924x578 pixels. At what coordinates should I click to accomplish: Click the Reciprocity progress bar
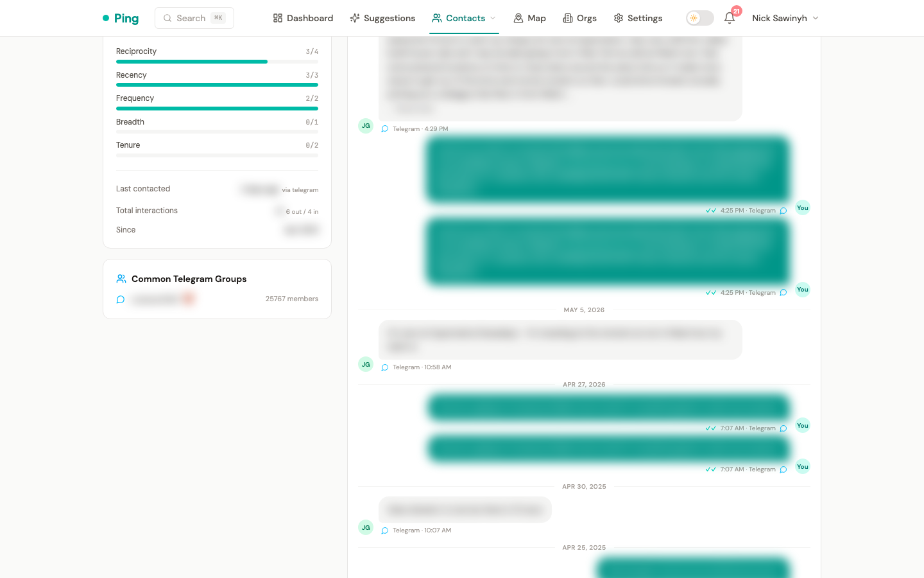click(217, 62)
